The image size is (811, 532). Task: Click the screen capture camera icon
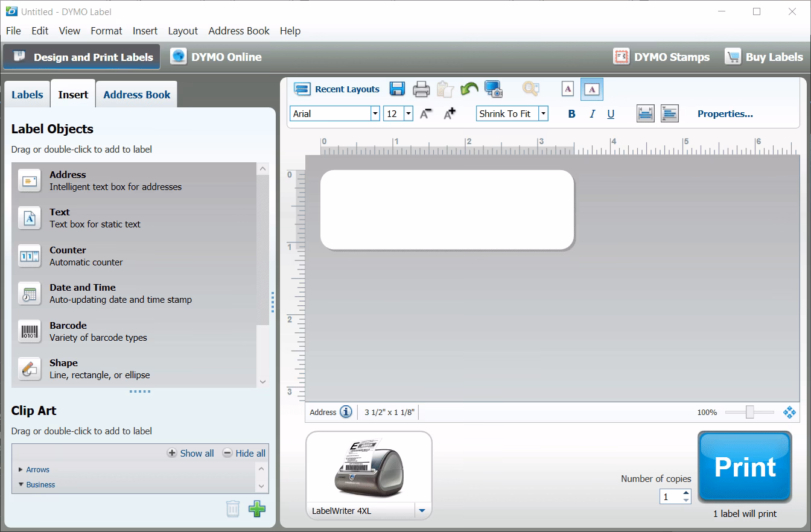click(x=494, y=89)
